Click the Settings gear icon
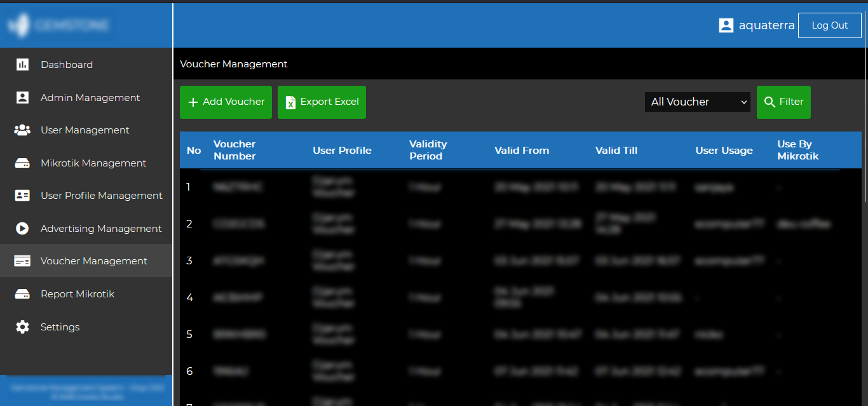Viewport: 868px width, 406px height. click(x=22, y=327)
